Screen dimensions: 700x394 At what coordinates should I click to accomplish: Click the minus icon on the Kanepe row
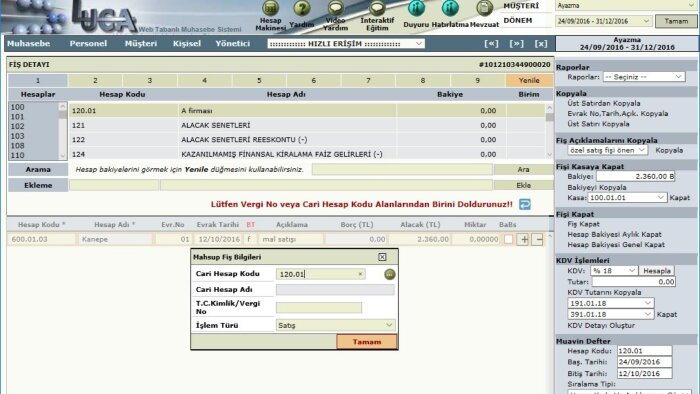[x=539, y=240]
